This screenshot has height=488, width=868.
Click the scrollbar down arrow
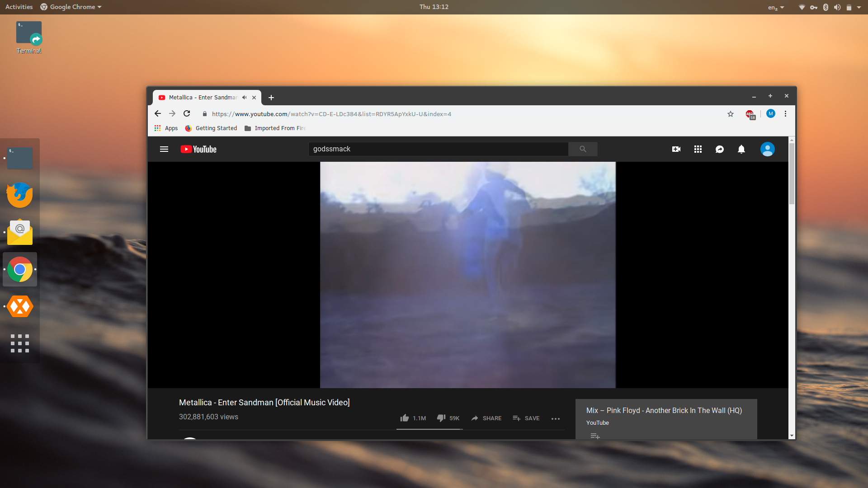[792, 436]
